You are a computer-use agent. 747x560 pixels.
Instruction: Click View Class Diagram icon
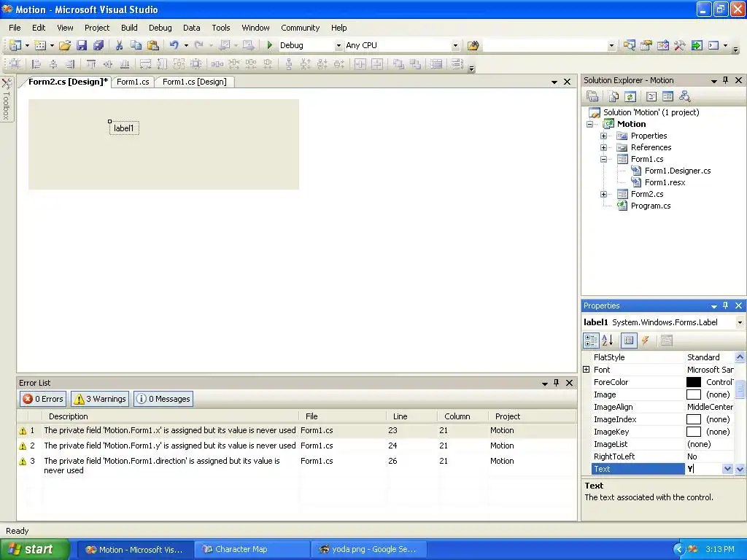pos(684,97)
